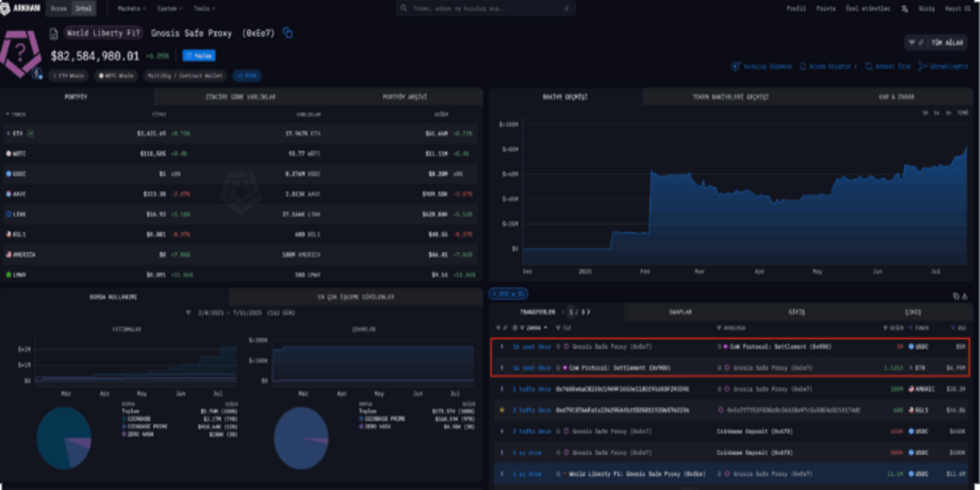Click the MultiSig / Contract Wallet tag
Viewport: 980px width, 490px height.
[x=185, y=75]
